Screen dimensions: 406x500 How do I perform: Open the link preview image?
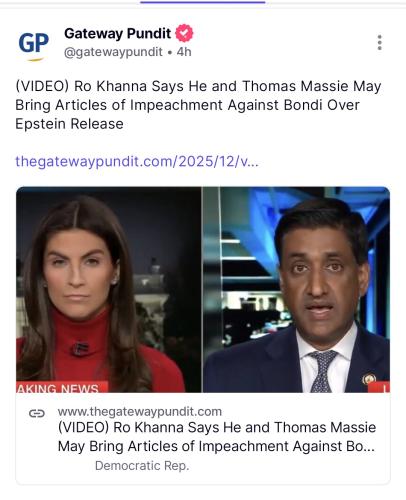[203, 289]
